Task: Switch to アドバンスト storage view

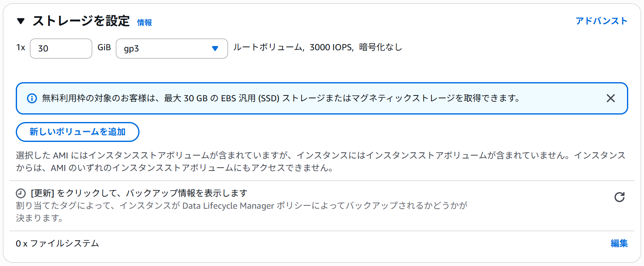Action: (601, 21)
